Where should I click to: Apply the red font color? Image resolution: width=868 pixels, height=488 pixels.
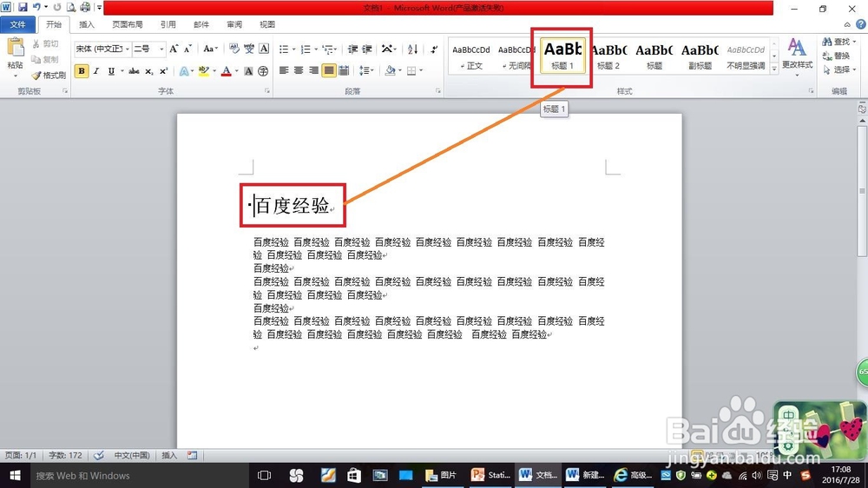point(226,71)
